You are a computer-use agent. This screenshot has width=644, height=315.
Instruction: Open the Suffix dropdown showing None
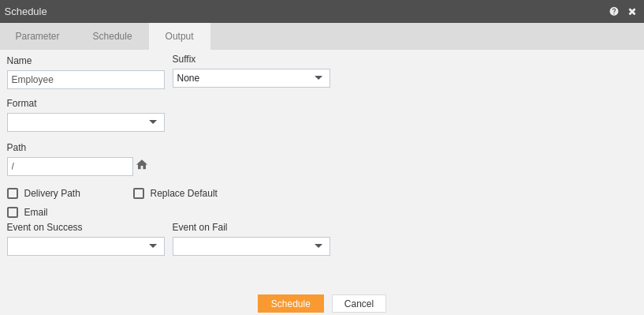[251, 78]
